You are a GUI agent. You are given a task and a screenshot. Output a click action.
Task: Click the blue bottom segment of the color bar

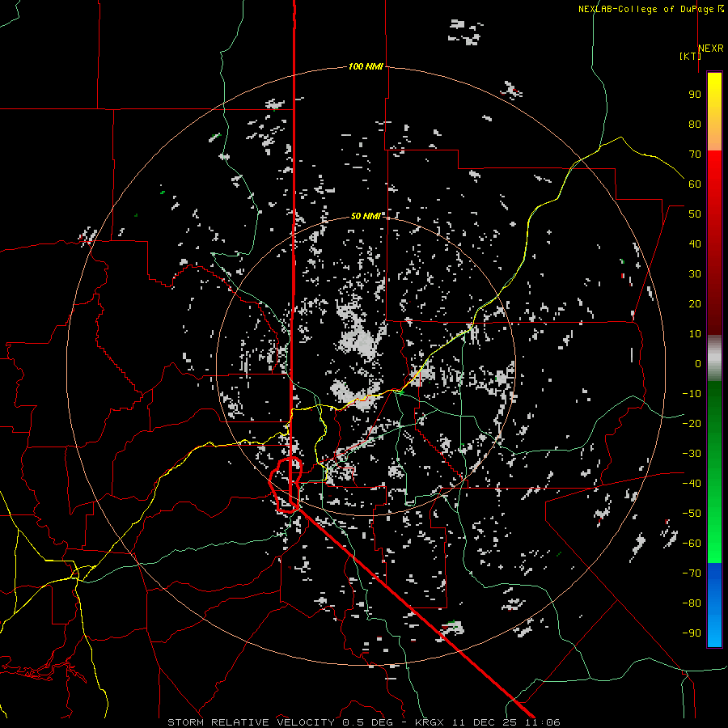tap(714, 606)
